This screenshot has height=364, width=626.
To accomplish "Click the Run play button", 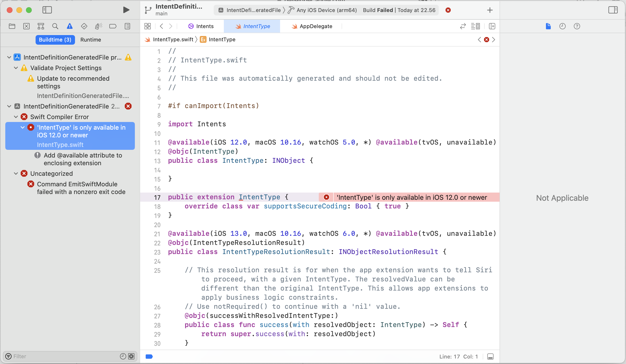I will (x=126, y=10).
